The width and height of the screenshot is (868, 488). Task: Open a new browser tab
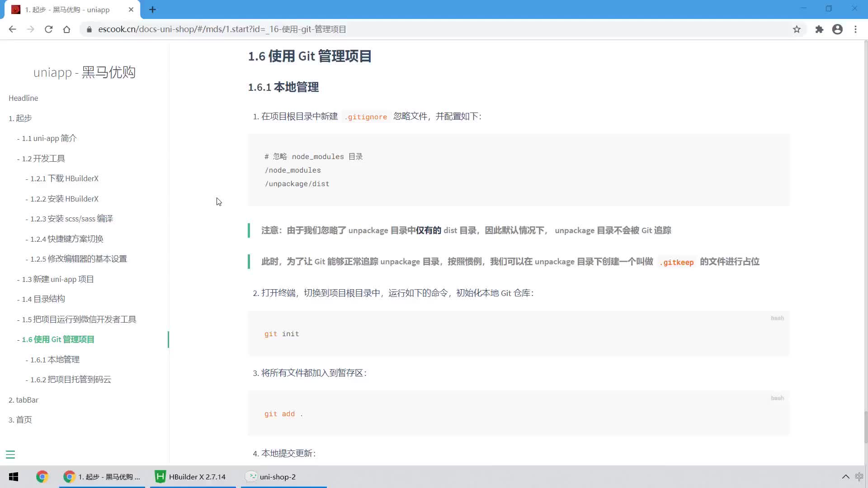[152, 9]
